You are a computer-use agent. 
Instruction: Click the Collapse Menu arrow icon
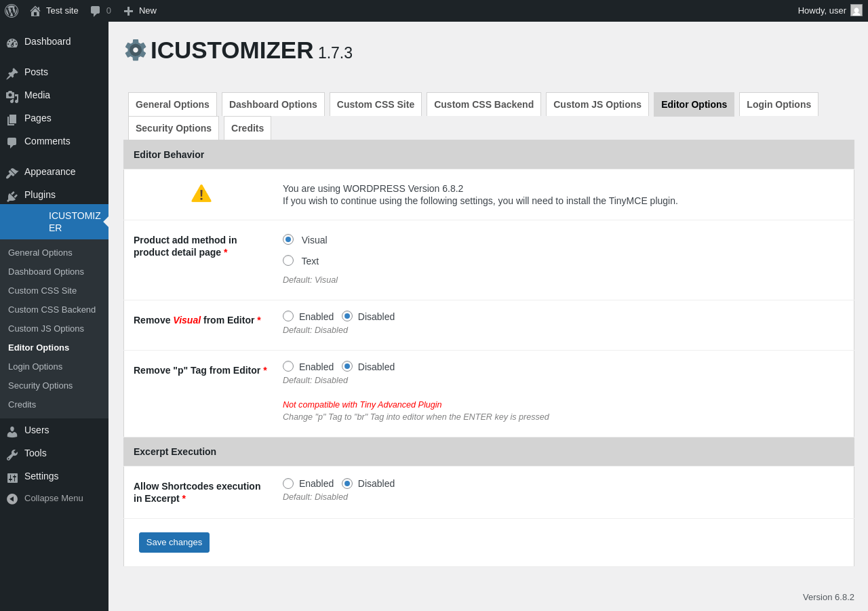pyautogui.click(x=12, y=498)
